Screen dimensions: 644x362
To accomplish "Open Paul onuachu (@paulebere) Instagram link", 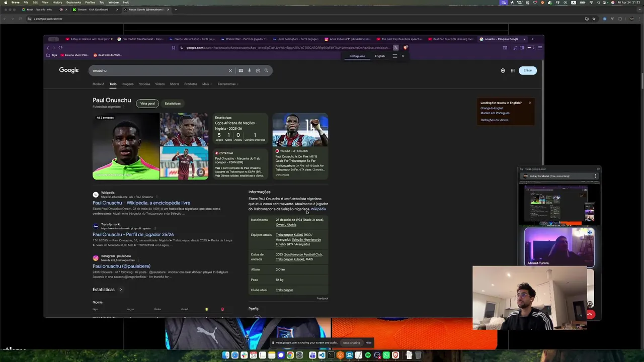I will 121,266.
